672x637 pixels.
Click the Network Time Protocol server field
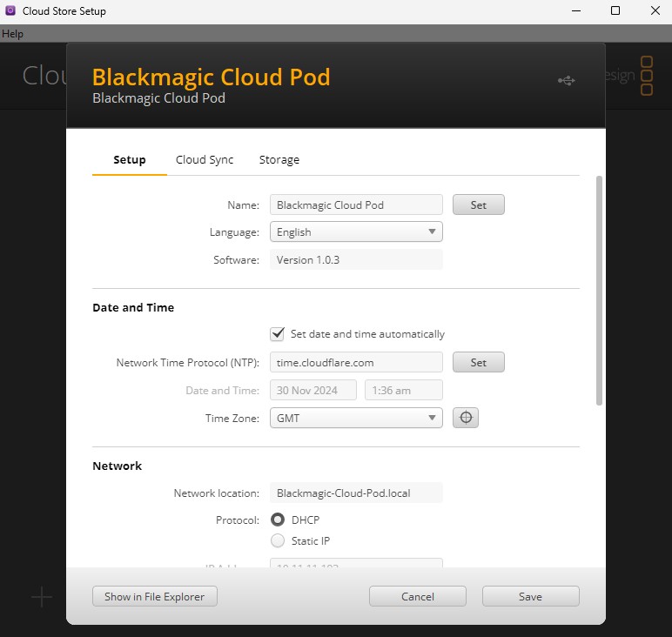pos(356,362)
